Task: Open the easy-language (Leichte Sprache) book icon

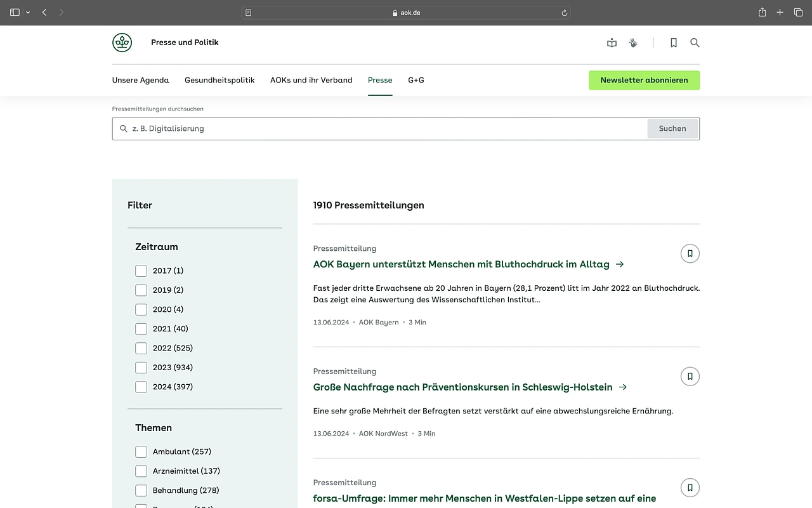Action: pyautogui.click(x=612, y=43)
